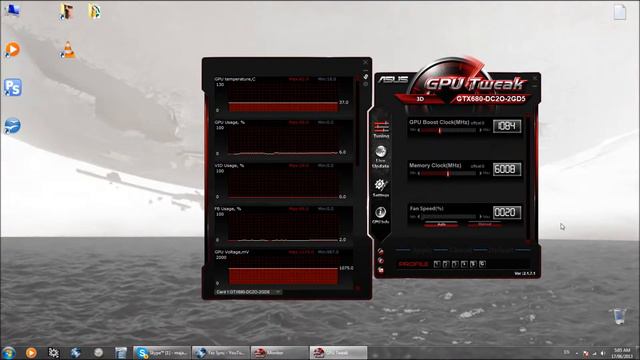The image size is (640, 360).
Task: Click the gear icon pinned in taskbar
Action: pyautogui.click(x=53, y=352)
